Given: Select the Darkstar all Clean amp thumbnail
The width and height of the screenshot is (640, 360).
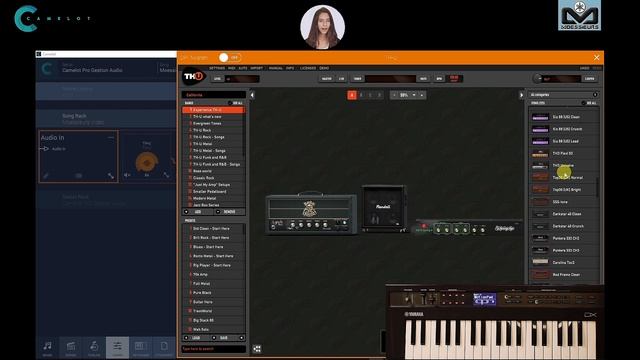Looking at the screenshot, I should 540,214.
